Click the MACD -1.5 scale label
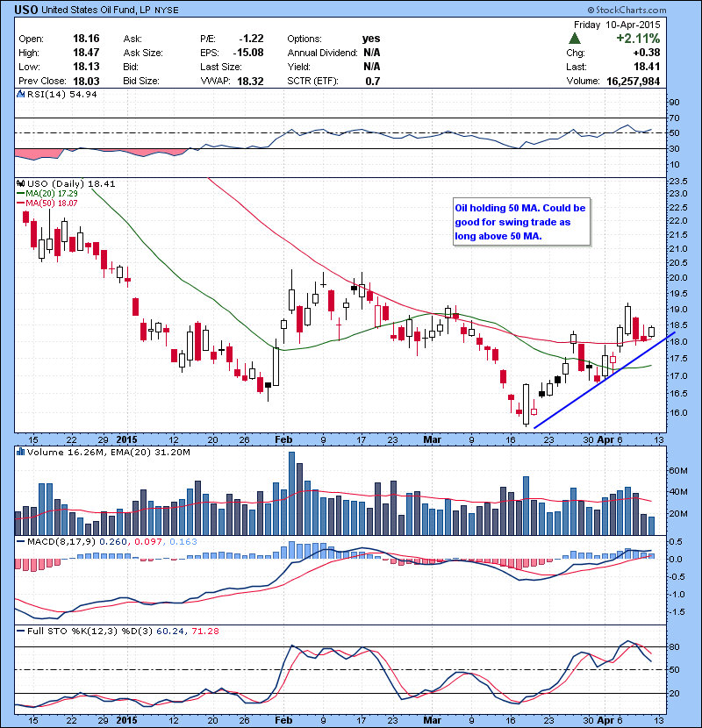The width and height of the screenshot is (702, 728). tap(676, 612)
